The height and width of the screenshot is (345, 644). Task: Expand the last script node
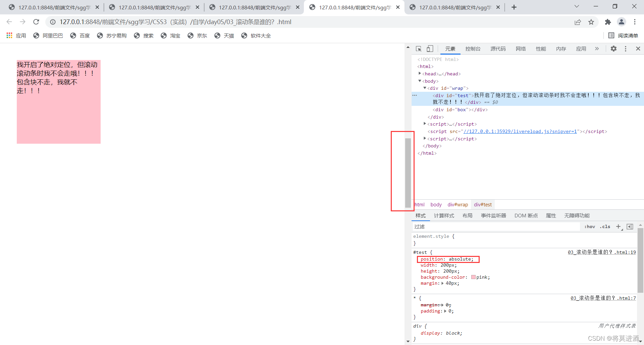point(425,138)
